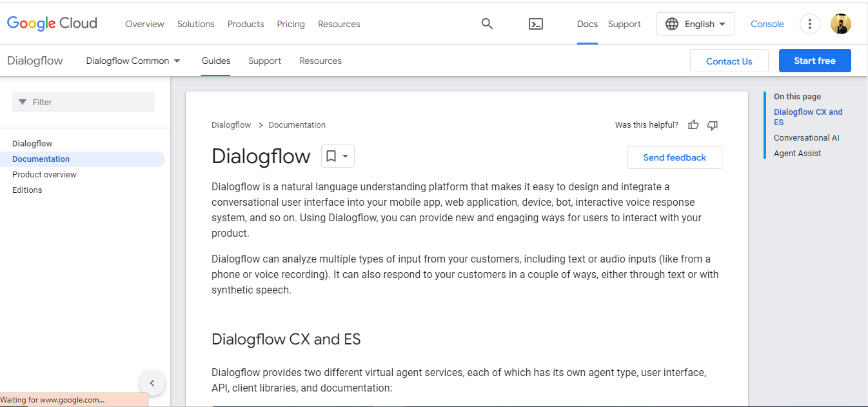The height and width of the screenshot is (407, 868).
Task: Open the three-dot more options menu
Action: click(810, 24)
